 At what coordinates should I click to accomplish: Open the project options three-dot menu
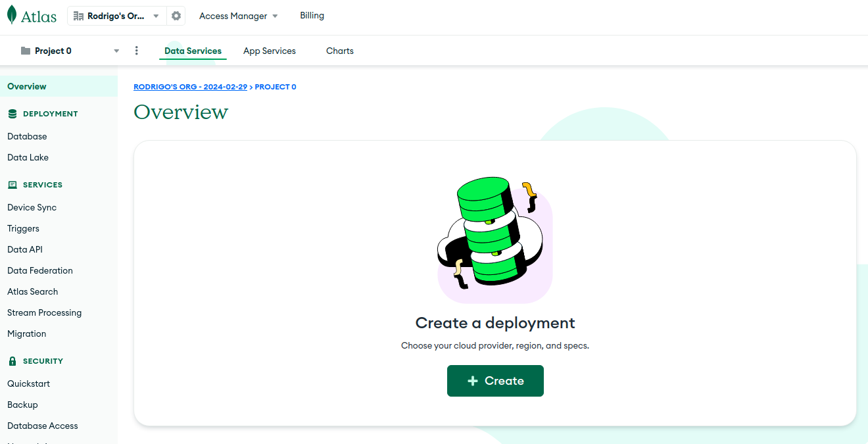(137, 51)
